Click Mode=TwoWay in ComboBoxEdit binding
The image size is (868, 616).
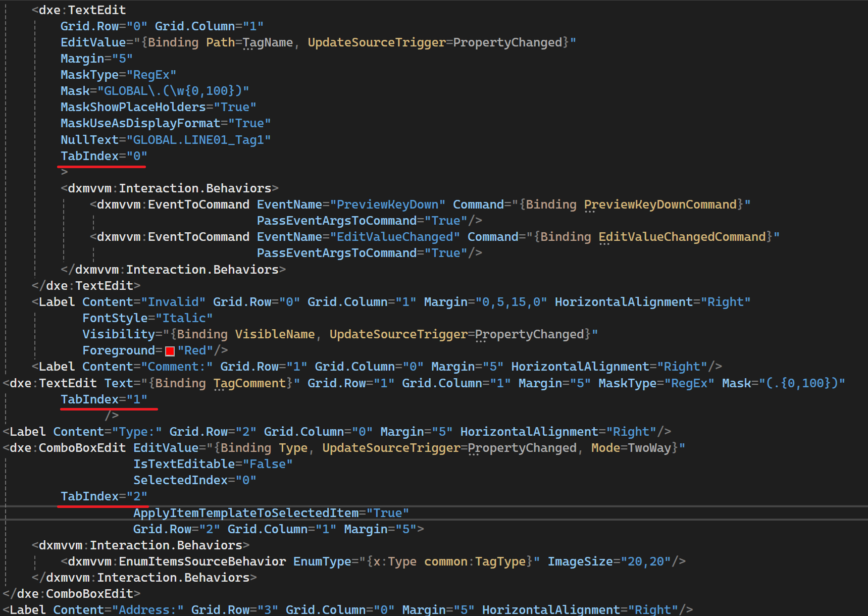point(631,448)
